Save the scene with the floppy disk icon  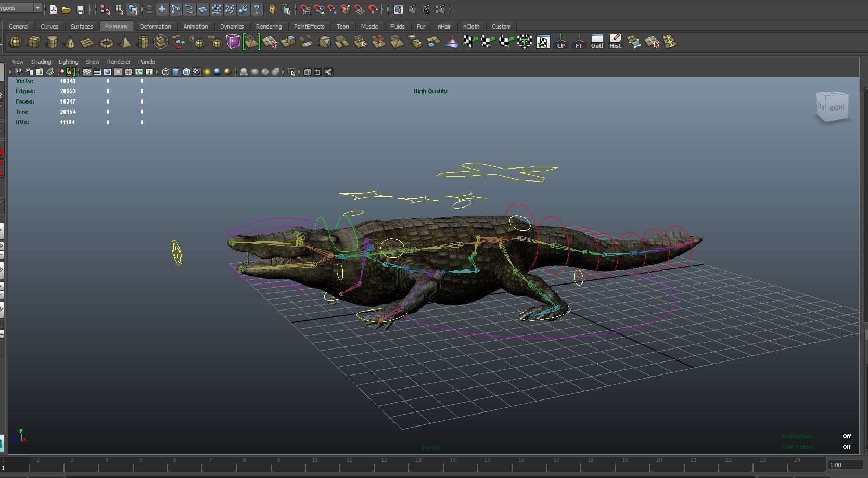(80, 9)
